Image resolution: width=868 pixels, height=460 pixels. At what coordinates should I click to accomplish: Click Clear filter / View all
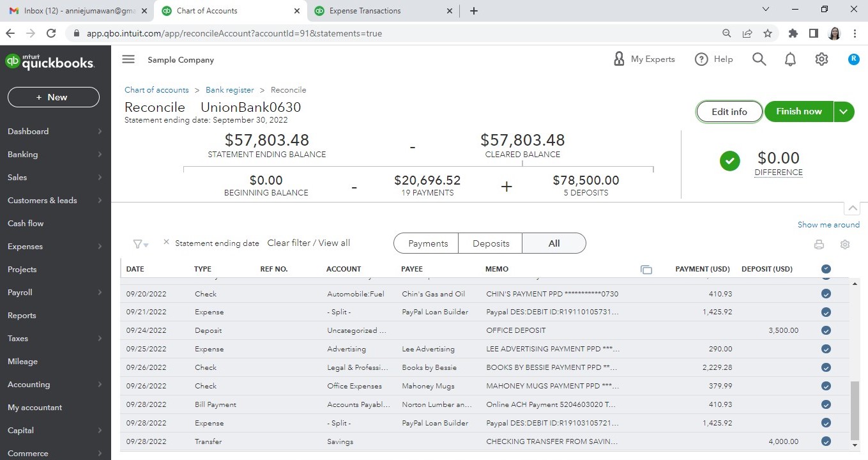308,243
